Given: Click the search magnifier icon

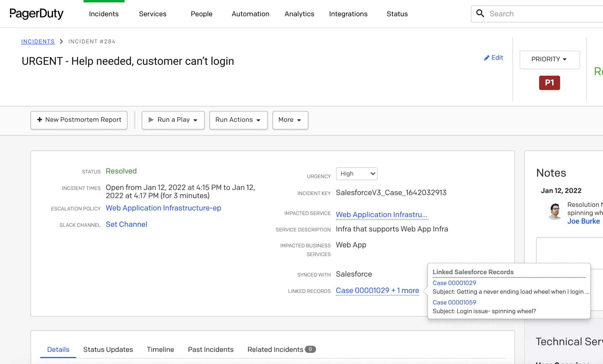Looking at the screenshot, I should [x=480, y=14].
